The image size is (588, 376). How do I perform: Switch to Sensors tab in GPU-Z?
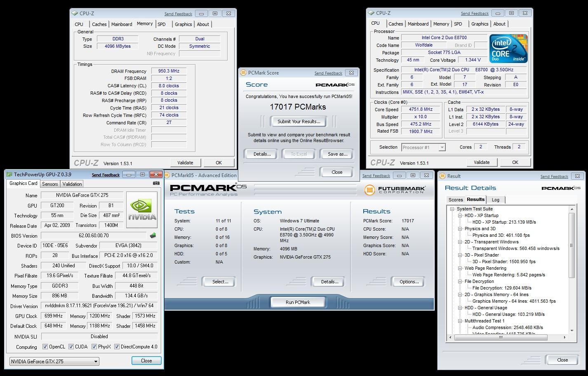[50, 184]
